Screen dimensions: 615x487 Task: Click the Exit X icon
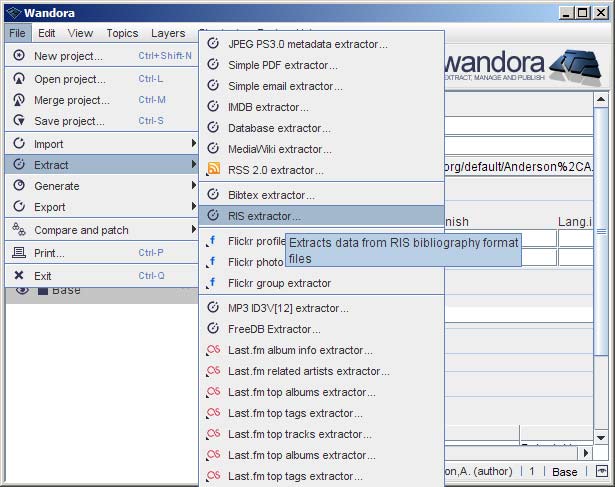(x=19, y=276)
